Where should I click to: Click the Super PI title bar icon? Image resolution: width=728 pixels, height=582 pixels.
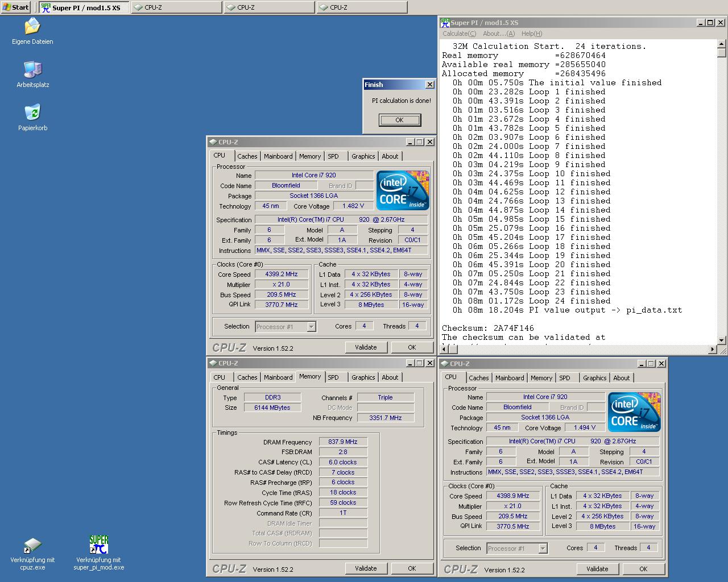coord(445,23)
